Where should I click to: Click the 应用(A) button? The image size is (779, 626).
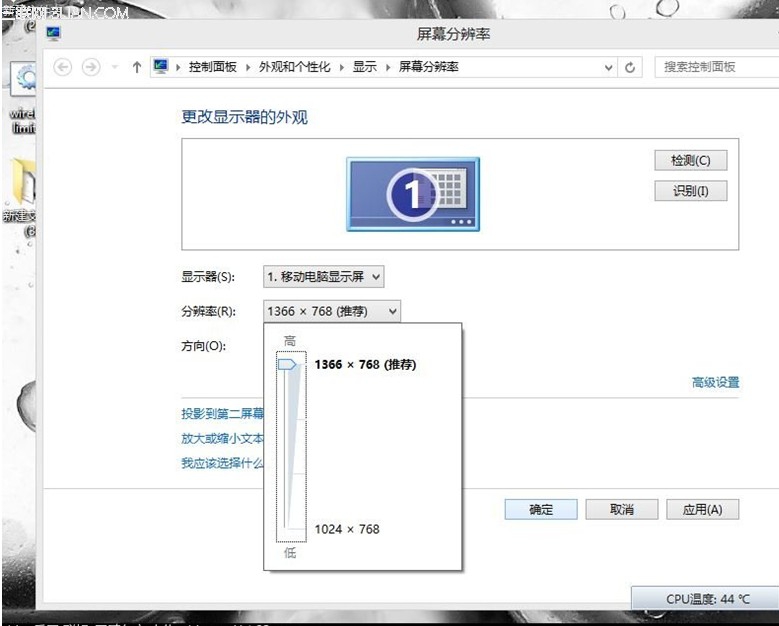click(702, 509)
